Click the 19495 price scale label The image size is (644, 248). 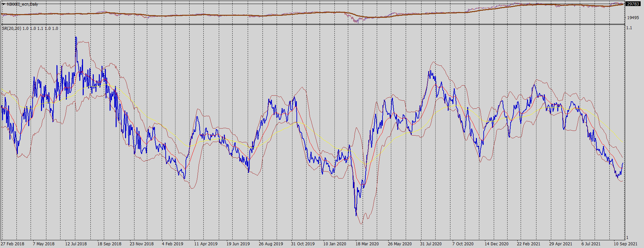pyautogui.click(x=633, y=18)
